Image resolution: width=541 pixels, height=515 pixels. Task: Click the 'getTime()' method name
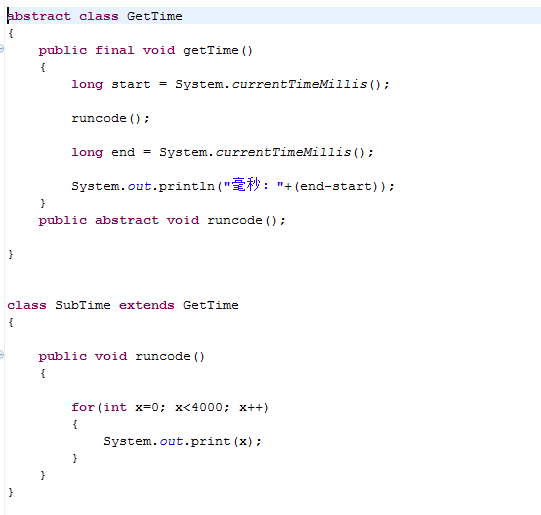point(218,50)
